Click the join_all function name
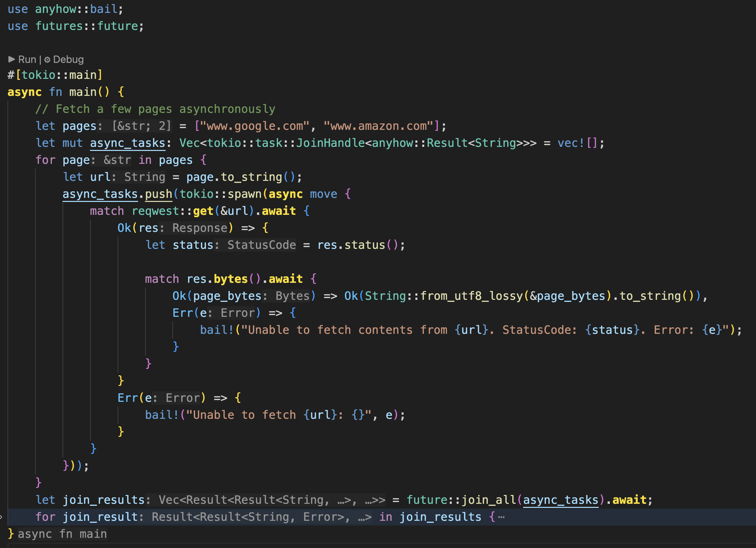Viewport: 756px width, 548px height. 489,500
